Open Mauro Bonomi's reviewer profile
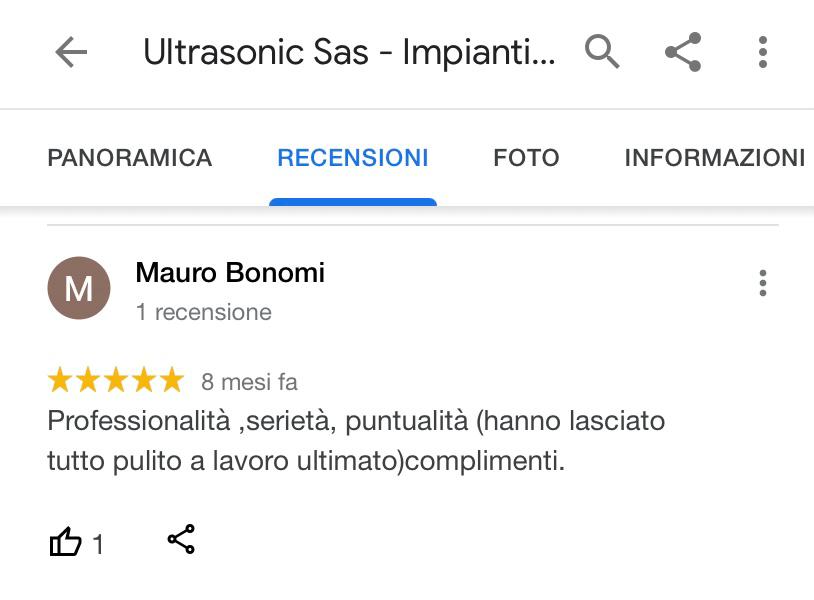814x600 pixels. pos(229,272)
